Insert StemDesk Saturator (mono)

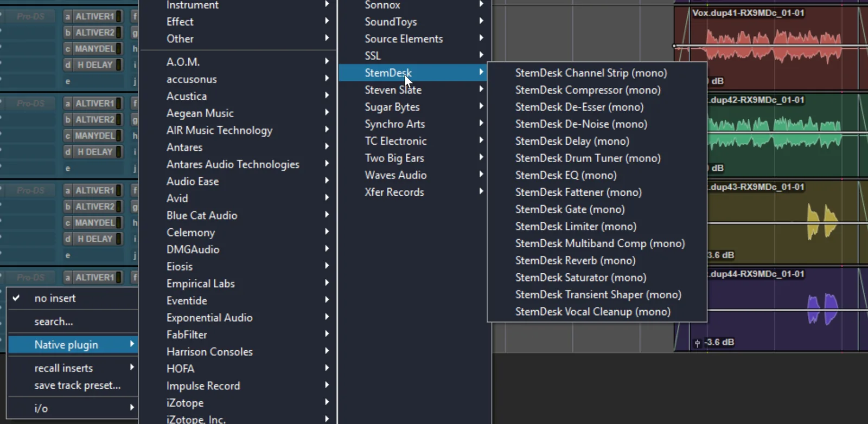tap(597, 278)
